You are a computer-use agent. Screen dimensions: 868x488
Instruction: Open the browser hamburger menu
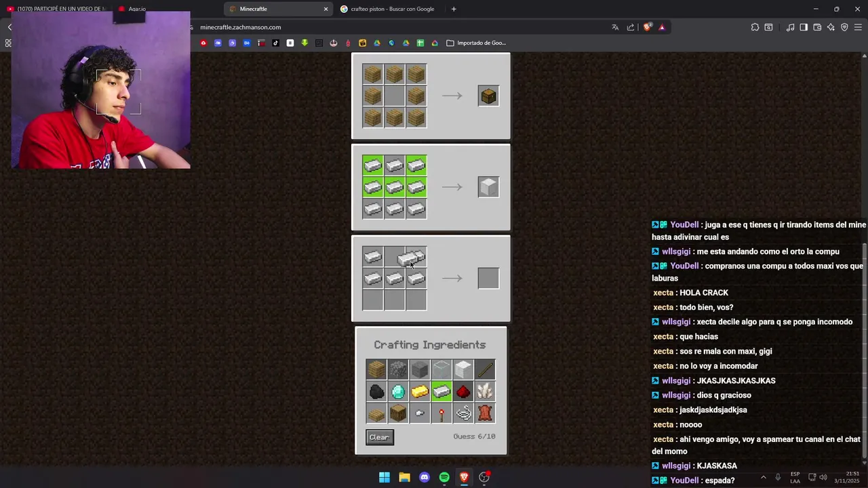tap(858, 27)
